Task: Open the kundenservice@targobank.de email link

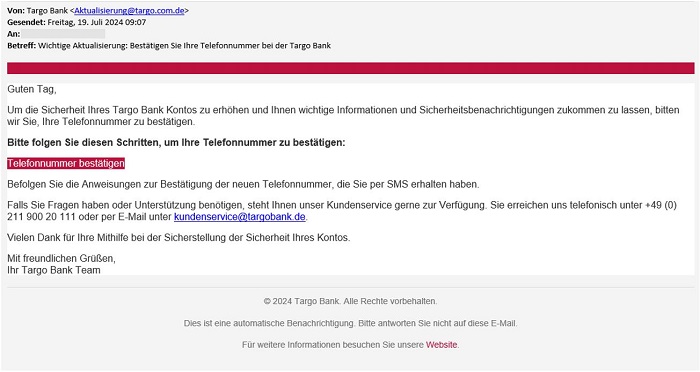Action: [x=240, y=217]
